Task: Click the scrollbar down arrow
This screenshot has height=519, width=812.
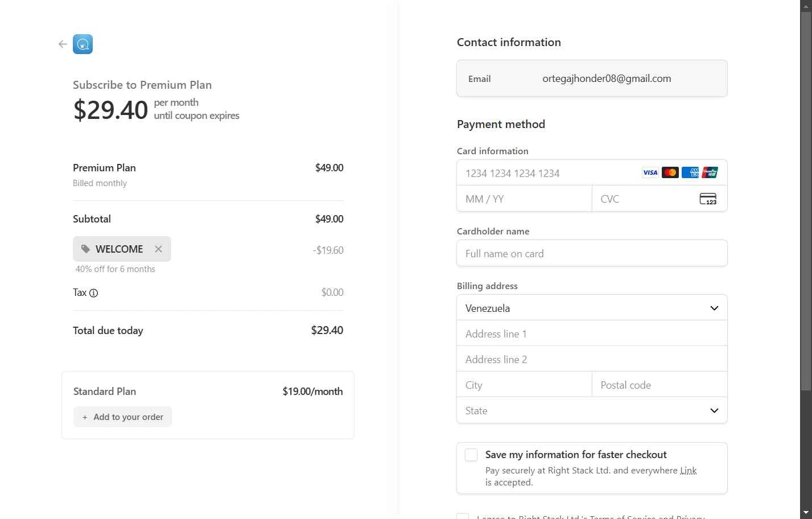Action: pyautogui.click(x=806, y=514)
